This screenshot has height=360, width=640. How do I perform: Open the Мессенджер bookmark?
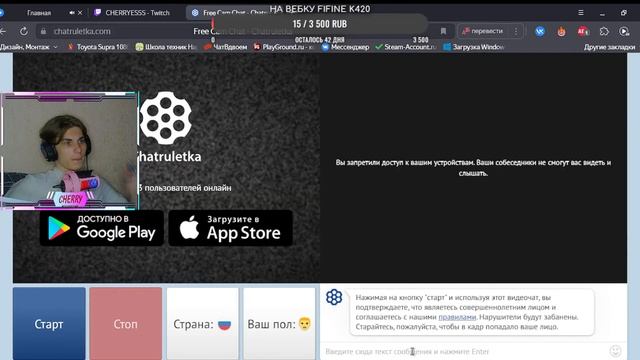[345, 47]
